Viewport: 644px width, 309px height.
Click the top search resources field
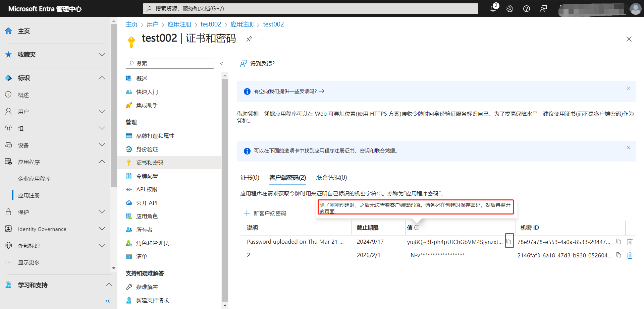(x=311, y=9)
